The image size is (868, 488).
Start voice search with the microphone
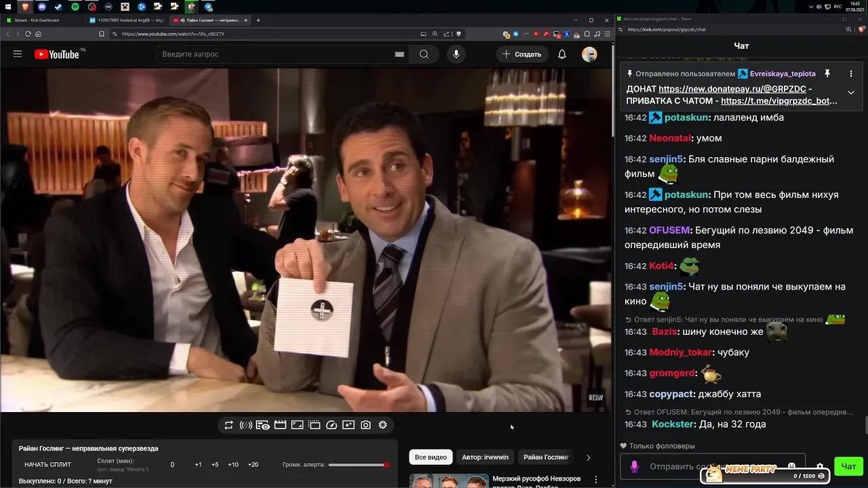(456, 54)
